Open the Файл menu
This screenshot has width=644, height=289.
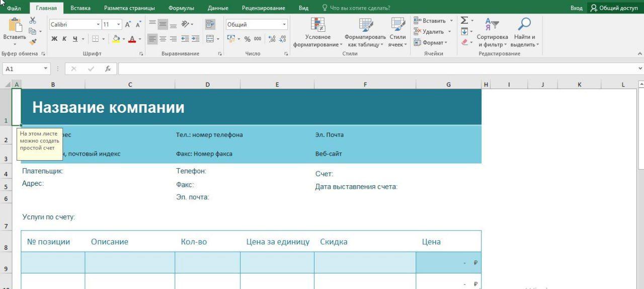coord(14,8)
